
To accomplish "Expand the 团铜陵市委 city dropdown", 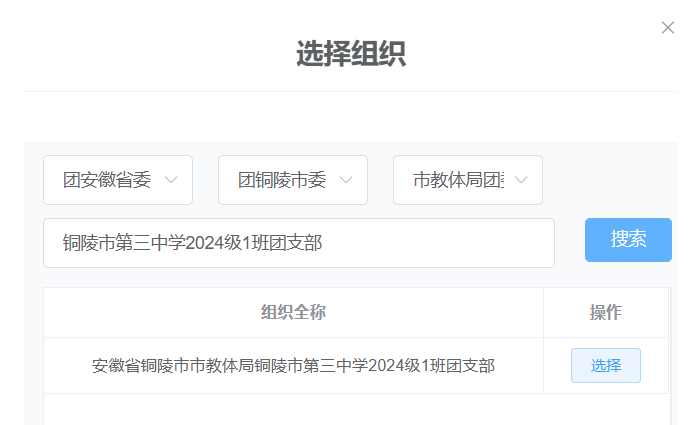I will pyautogui.click(x=292, y=180).
